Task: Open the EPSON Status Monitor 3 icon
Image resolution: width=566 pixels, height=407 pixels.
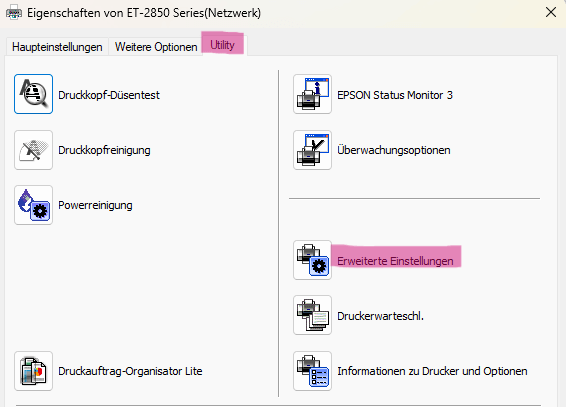Action: [313, 94]
